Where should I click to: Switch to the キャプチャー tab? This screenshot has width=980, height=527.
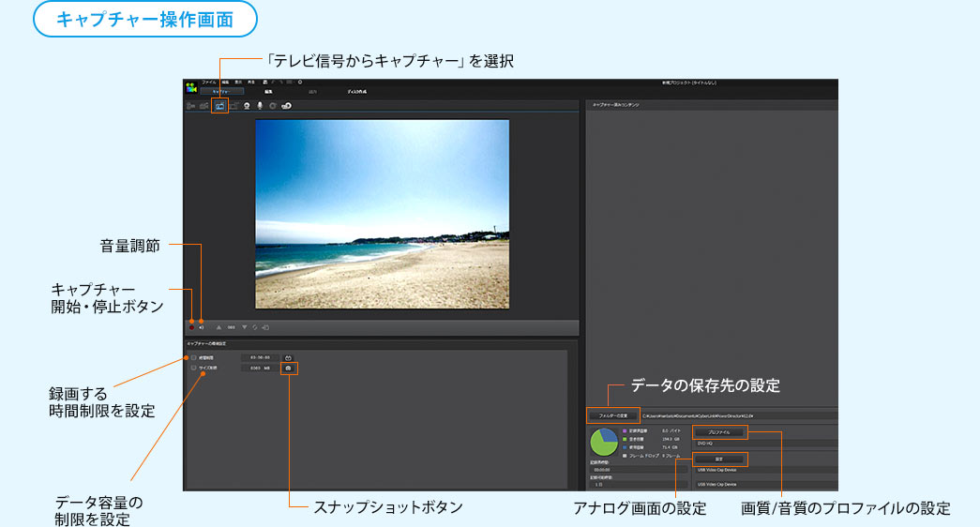(219, 92)
